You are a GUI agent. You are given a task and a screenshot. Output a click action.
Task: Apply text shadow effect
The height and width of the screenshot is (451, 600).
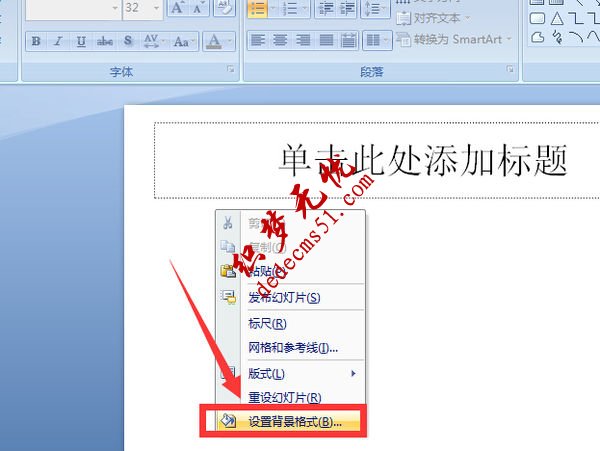(x=127, y=42)
